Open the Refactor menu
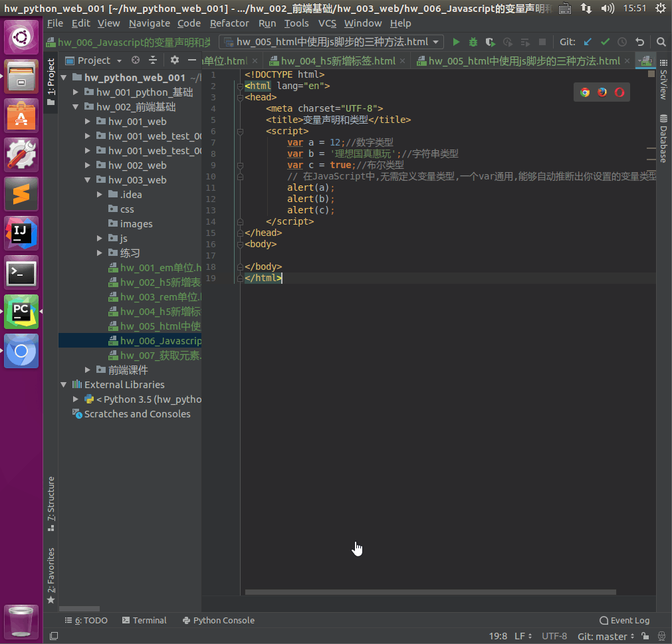Screen dimensions: 672x644 [229, 23]
